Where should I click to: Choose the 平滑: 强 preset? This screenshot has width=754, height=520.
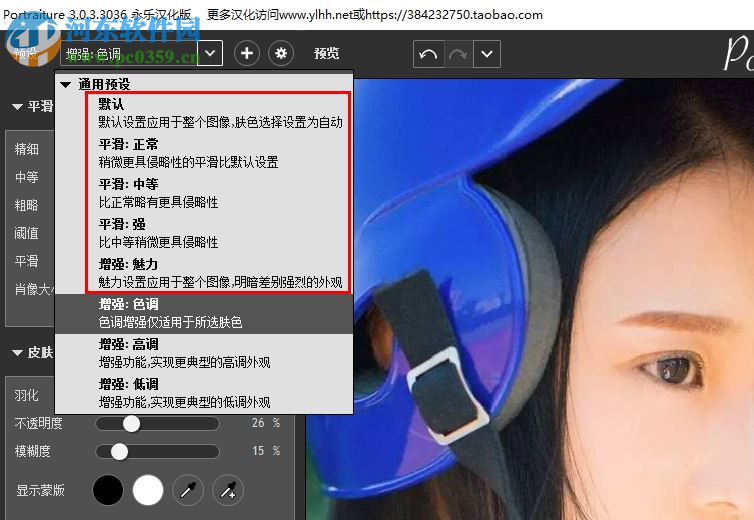[204, 233]
